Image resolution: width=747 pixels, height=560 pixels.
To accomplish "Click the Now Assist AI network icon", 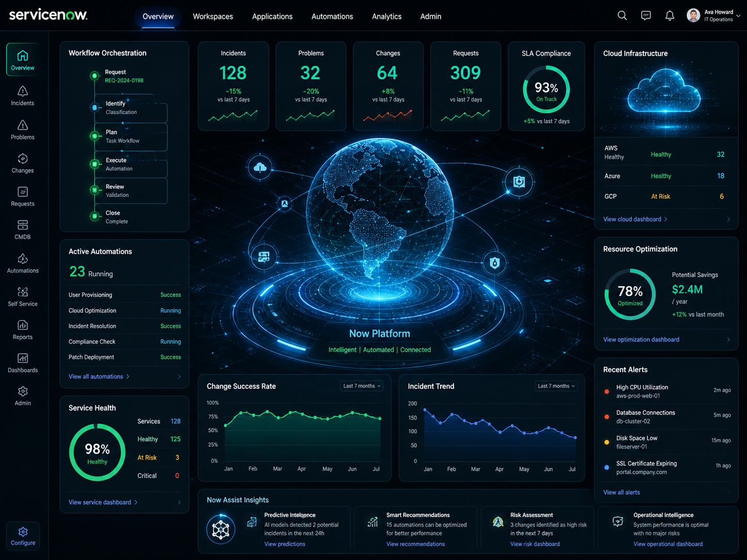I will click(x=221, y=529).
